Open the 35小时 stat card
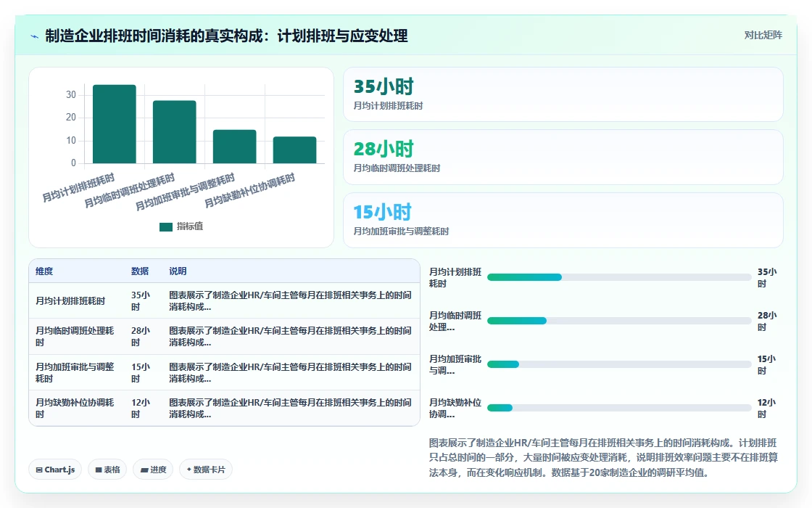 click(x=563, y=94)
